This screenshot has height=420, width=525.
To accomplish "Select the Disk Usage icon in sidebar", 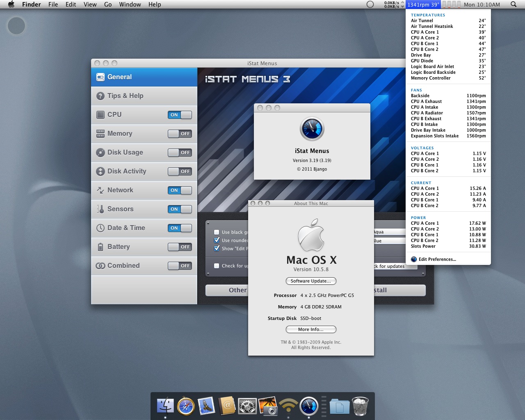I will point(100,153).
